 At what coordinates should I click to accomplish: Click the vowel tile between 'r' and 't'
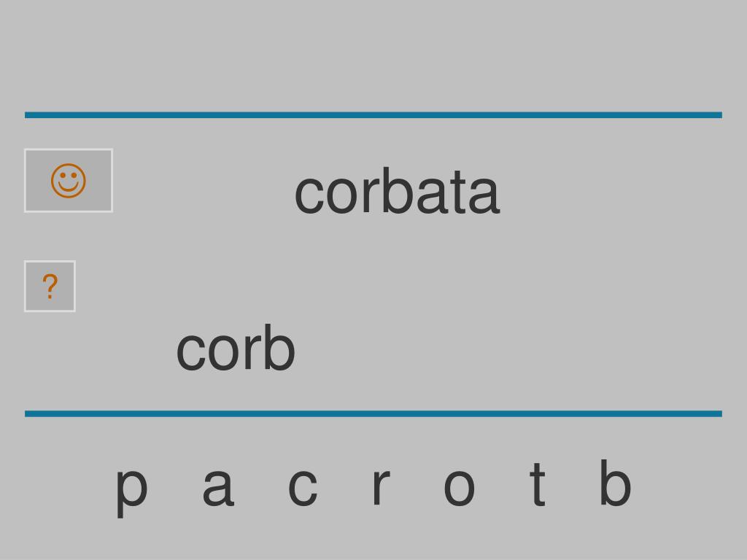click(x=459, y=486)
